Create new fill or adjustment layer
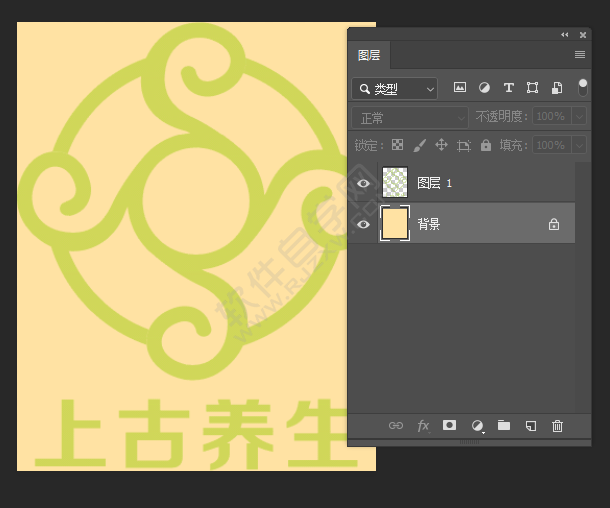610x508 pixels. pyautogui.click(x=477, y=425)
